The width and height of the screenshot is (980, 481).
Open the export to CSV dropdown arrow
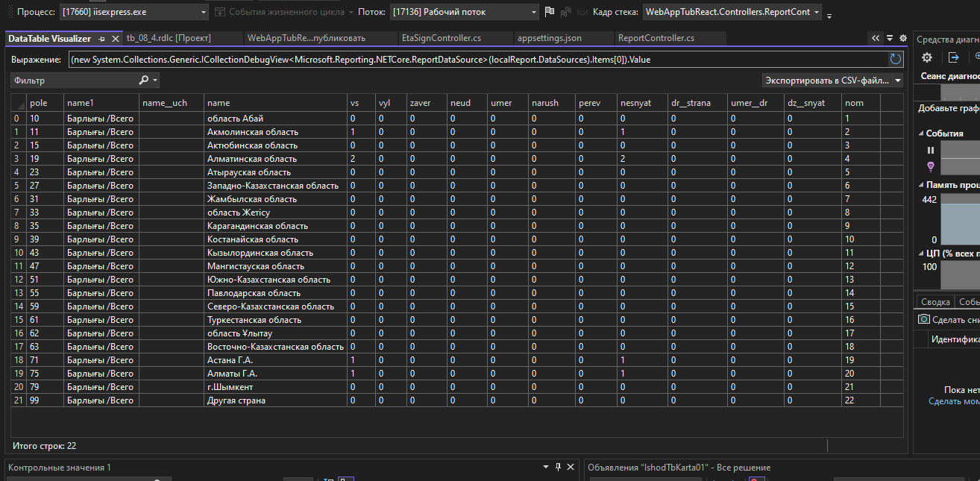(897, 80)
